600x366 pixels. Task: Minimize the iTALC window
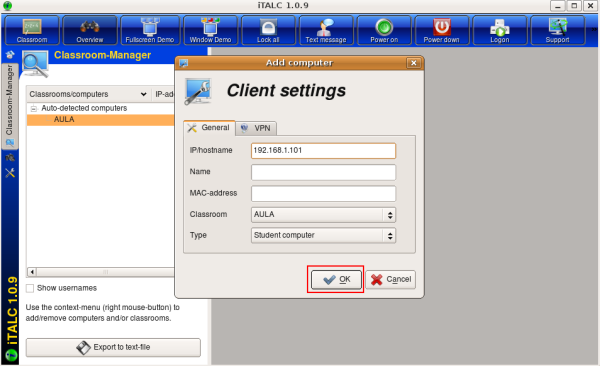(x=558, y=6)
